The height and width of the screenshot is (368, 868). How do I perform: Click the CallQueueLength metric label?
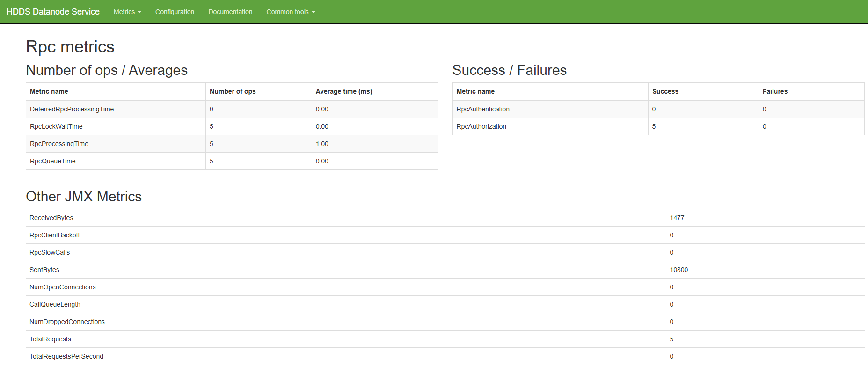[55, 304]
